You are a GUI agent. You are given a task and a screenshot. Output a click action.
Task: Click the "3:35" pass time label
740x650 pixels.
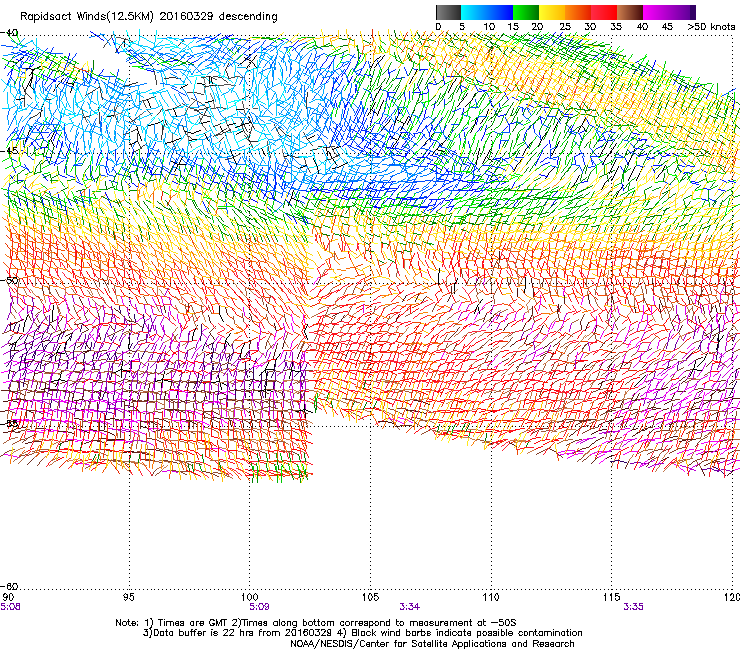coord(633,607)
